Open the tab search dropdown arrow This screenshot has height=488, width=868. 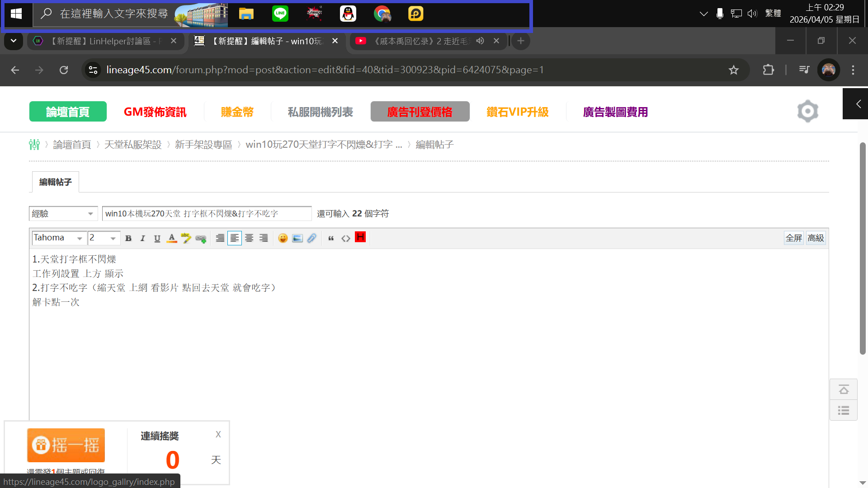[14, 41]
